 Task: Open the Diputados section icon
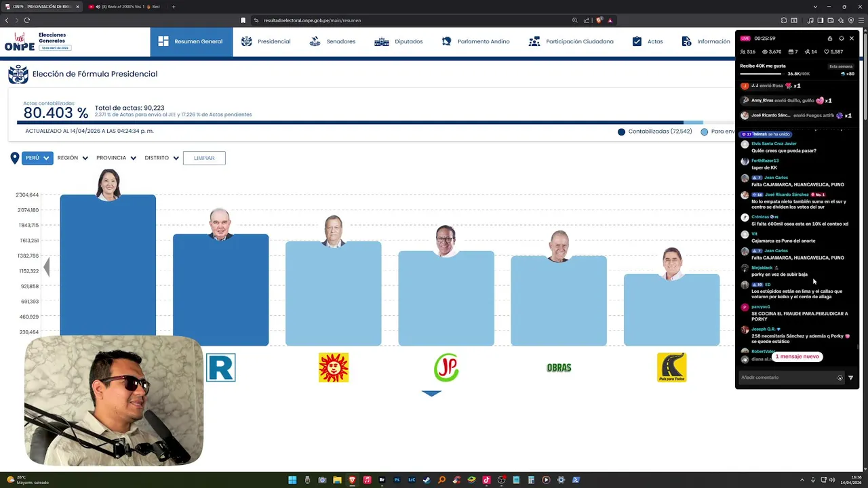pyautogui.click(x=382, y=41)
